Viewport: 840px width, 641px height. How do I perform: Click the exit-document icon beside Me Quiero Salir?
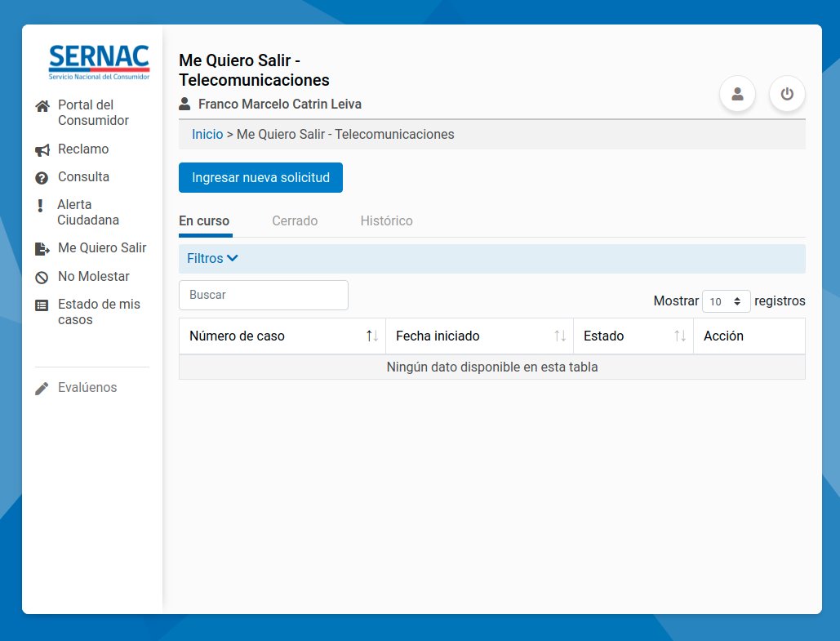point(42,249)
